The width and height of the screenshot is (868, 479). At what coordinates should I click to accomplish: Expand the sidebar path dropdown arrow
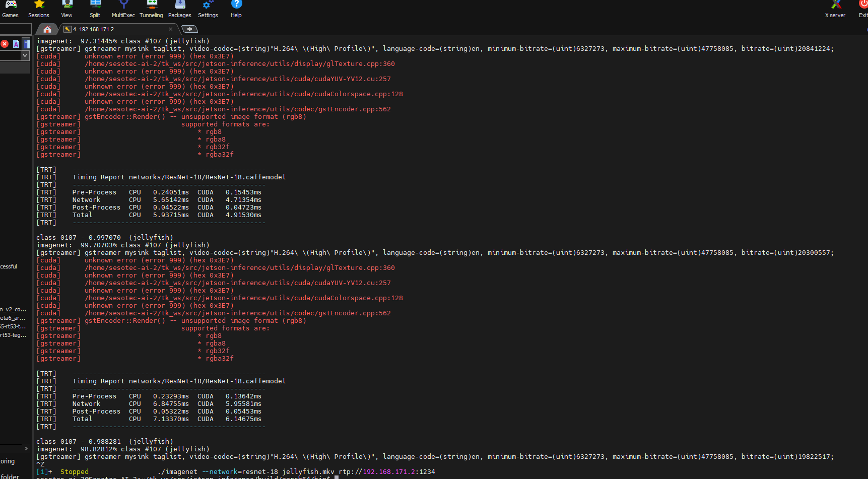click(x=25, y=55)
